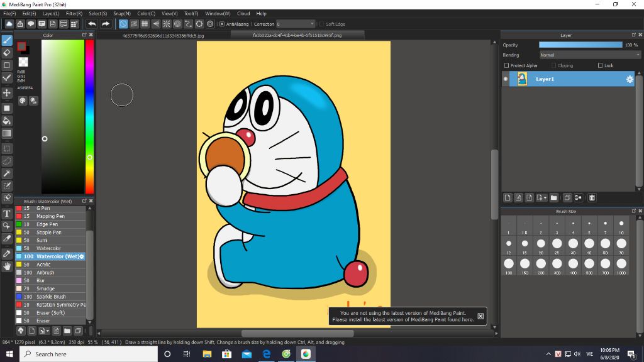Activate the Hand pan tool
This screenshot has height=362, width=644.
[x=7, y=266]
